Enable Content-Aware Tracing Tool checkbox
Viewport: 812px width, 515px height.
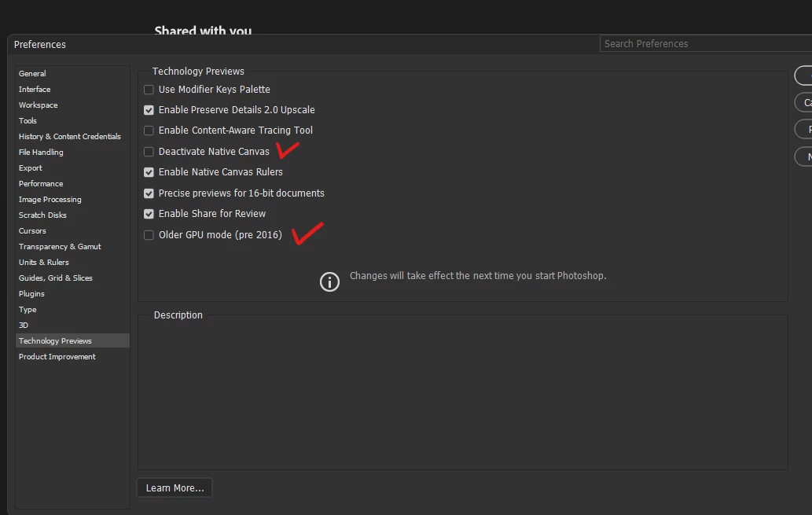149,131
